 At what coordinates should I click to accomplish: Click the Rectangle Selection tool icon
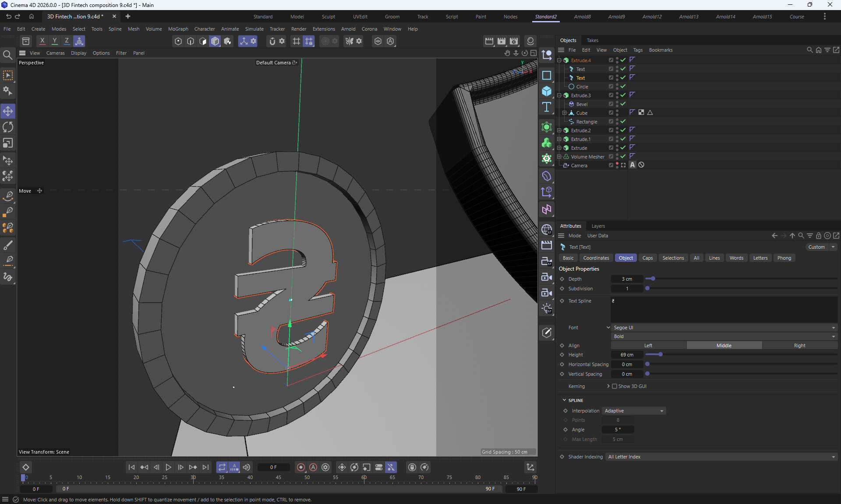coord(8,75)
